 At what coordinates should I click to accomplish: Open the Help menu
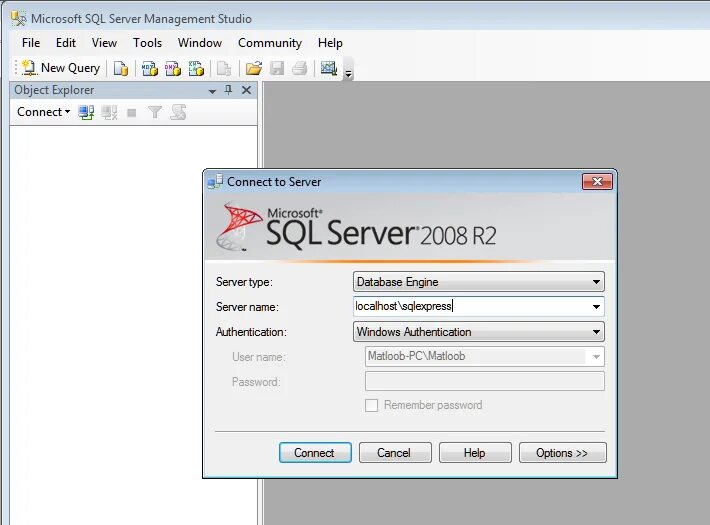click(330, 43)
